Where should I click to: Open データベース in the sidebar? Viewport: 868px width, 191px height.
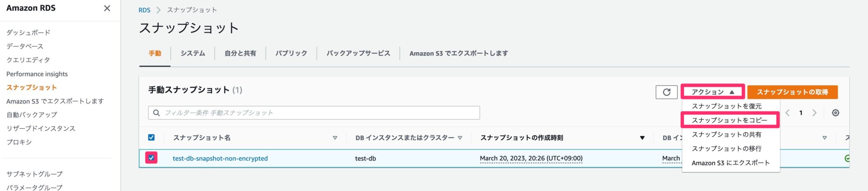click(25, 46)
